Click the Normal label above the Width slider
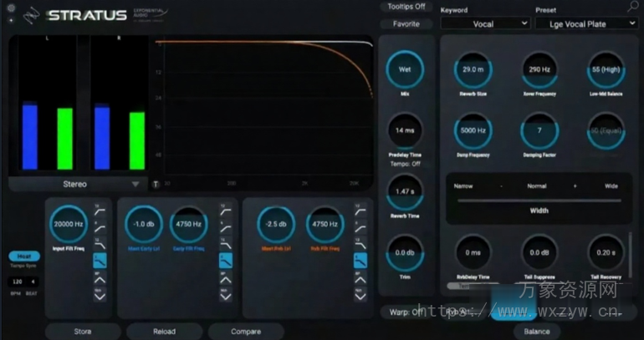Image resolution: width=644 pixels, height=340 pixels. coord(537,186)
